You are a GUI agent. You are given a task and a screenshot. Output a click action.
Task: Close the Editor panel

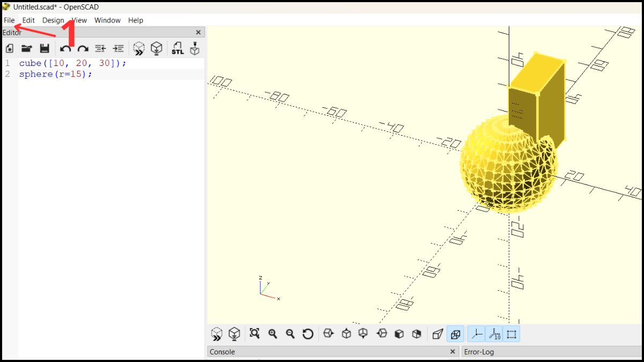click(x=198, y=33)
